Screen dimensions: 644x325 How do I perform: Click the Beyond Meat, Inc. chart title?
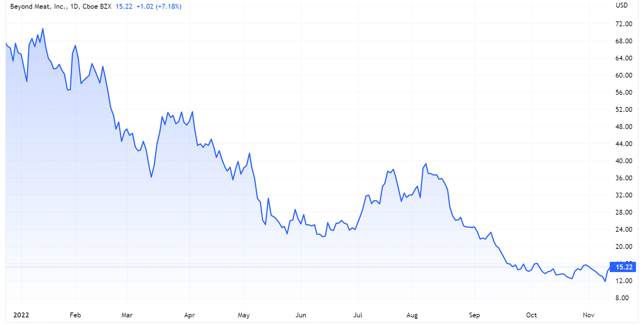pyautogui.click(x=38, y=6)
